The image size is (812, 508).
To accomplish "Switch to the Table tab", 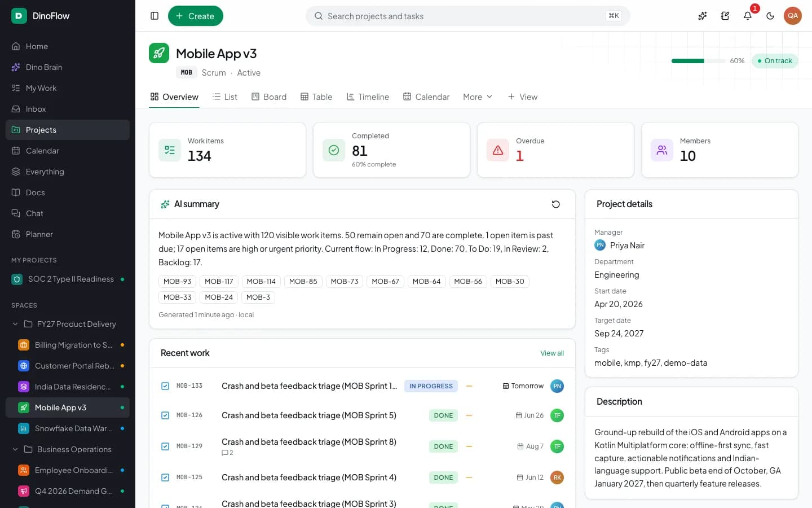I will click(x=316, y=97).
